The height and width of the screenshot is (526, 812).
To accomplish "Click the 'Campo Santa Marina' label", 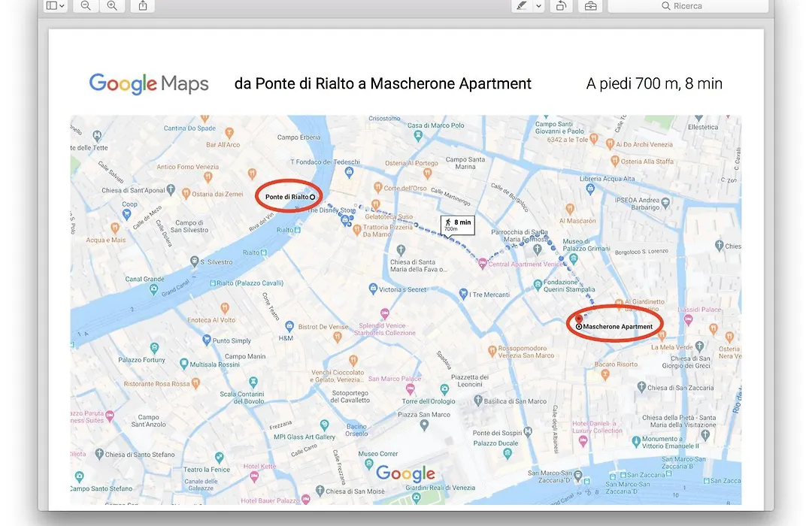I will pos(465,163).
